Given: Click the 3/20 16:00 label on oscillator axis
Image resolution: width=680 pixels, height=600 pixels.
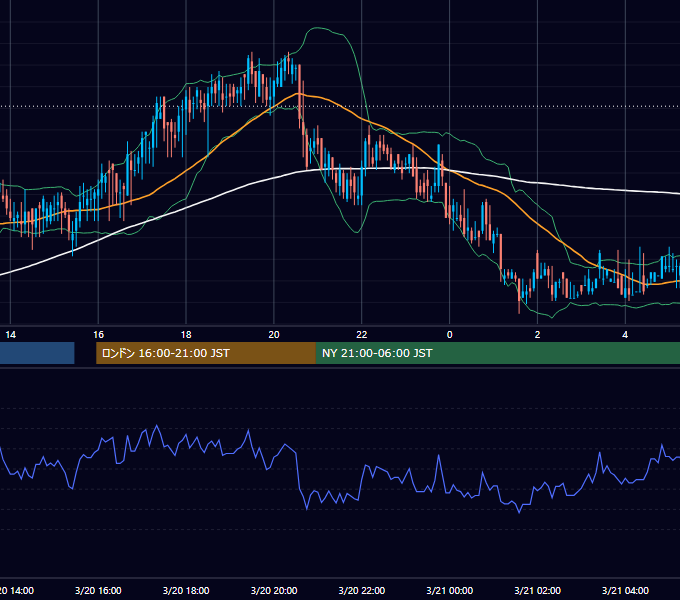Looking at the screenshot, I should [98, 590].
